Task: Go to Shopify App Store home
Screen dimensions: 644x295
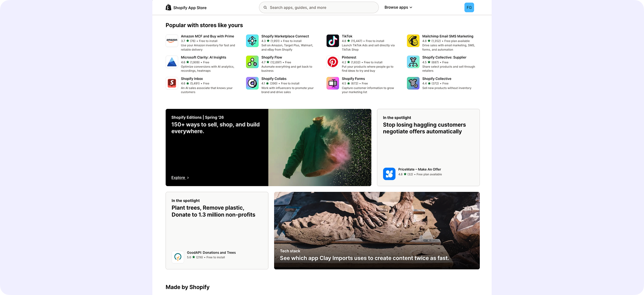Action: 186,7
